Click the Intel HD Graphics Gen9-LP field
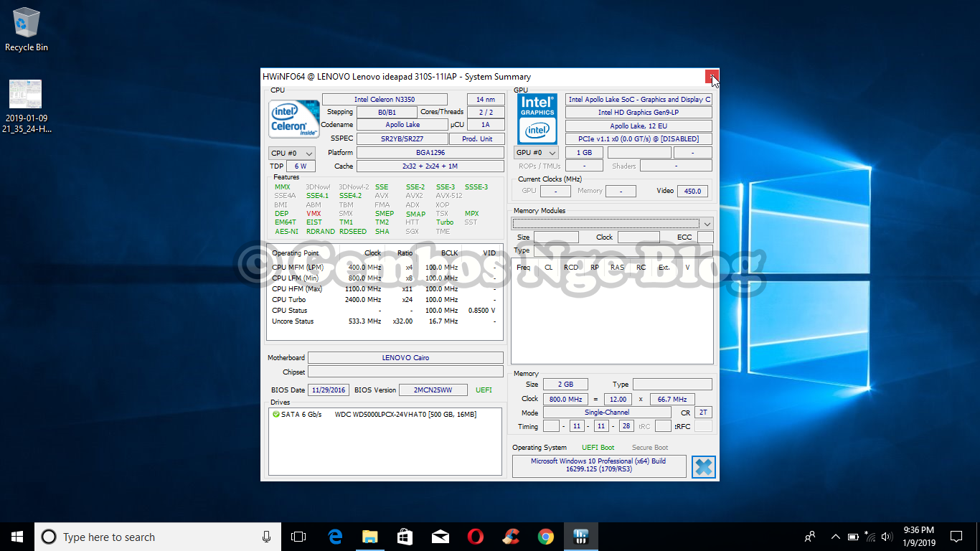980x551 pixels. (639, 113)
